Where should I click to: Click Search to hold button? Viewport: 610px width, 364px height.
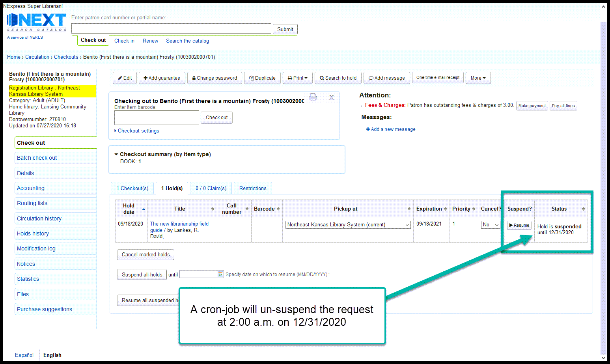coord(338,78)
